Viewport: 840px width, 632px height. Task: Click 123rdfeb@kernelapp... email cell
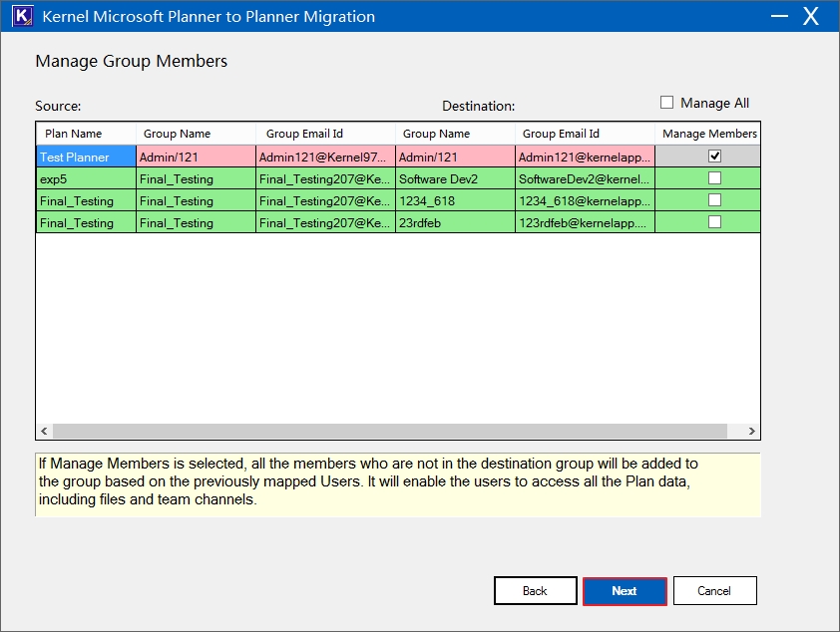point(585,222)
